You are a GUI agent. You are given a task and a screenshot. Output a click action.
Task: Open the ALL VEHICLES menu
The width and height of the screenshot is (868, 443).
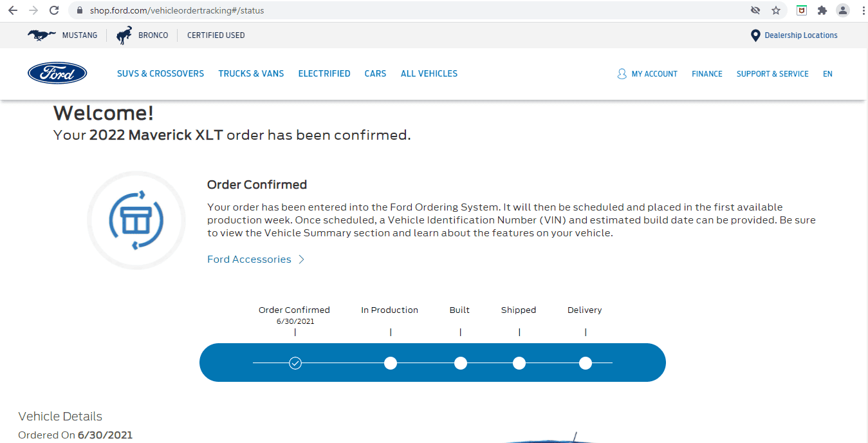pos(429,74)
